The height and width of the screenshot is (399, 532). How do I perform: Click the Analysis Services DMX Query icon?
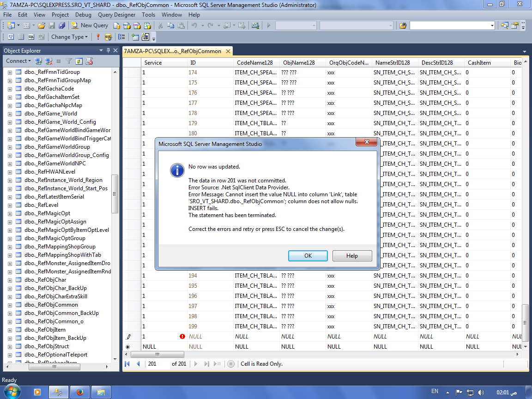point(137,25)
